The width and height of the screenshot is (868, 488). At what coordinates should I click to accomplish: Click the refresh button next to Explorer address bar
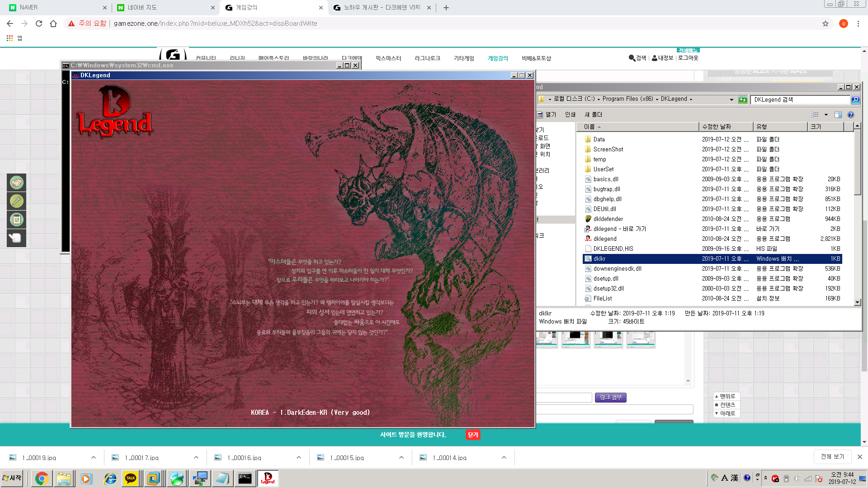pyautogui.click(x=743, y=100)
